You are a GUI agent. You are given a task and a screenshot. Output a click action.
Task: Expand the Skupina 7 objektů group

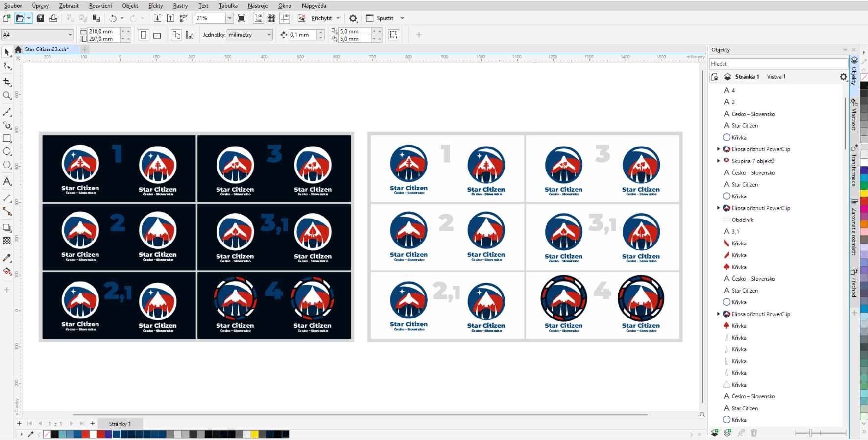(x=719, y=161)
